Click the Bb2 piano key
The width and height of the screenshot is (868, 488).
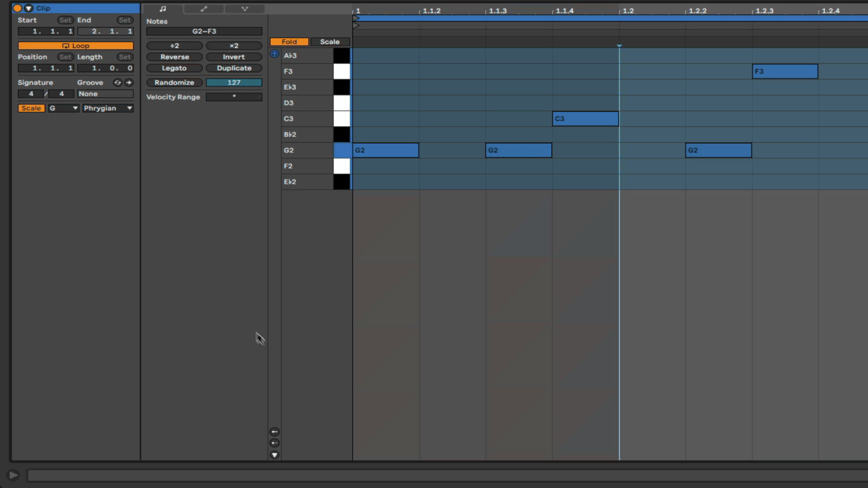tap(342, 135)
